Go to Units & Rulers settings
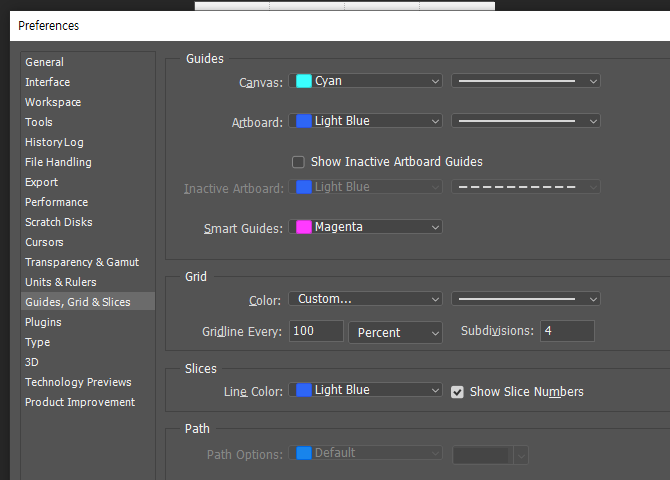The image size is (670, 480). pyautogui.click(x=60, y=282)
